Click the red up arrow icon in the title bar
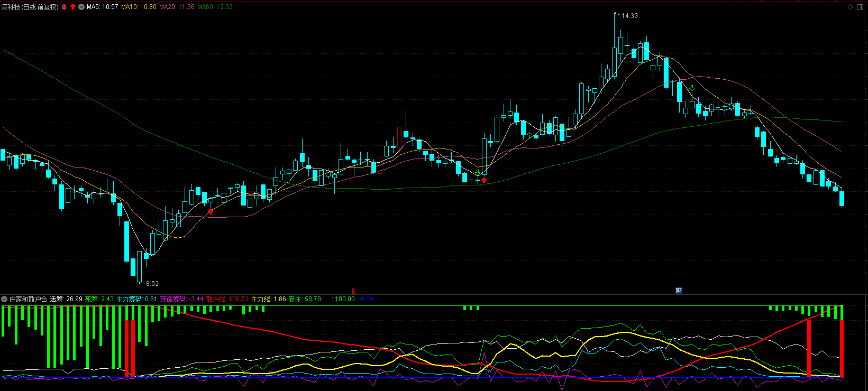868x391 pixels. point(72,7)
